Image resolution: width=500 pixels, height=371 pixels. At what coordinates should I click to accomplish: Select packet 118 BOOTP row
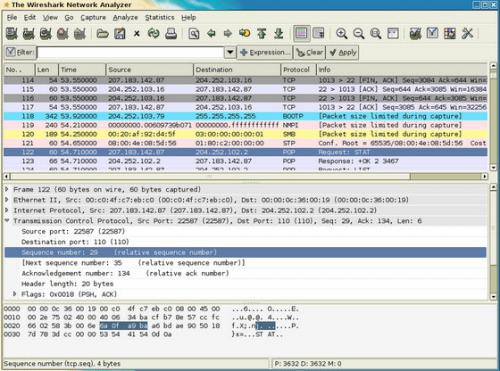[246, 116]
